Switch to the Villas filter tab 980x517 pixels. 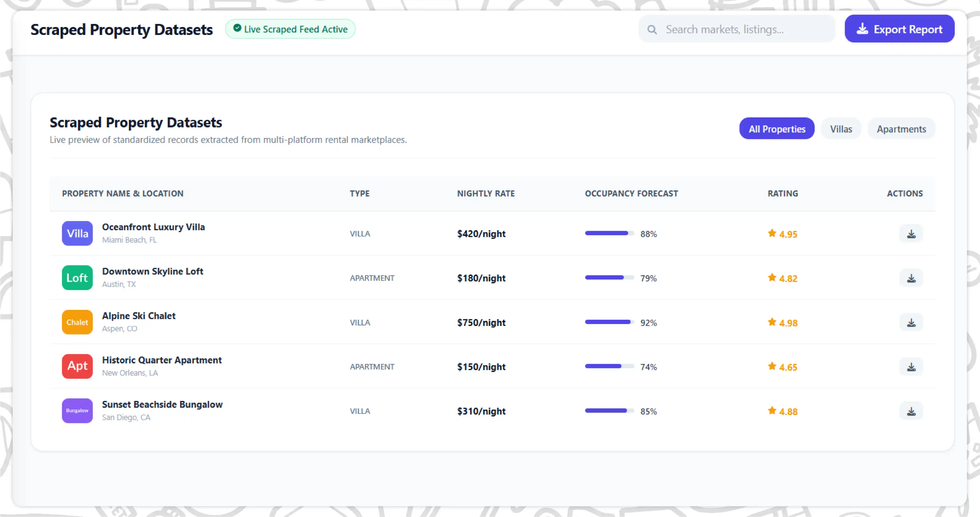(x=841, y=129)
